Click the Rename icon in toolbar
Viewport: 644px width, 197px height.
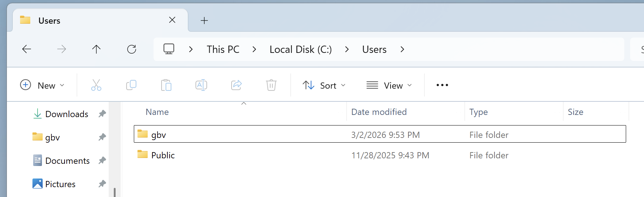pyautogui.click(x=201, y=85)
